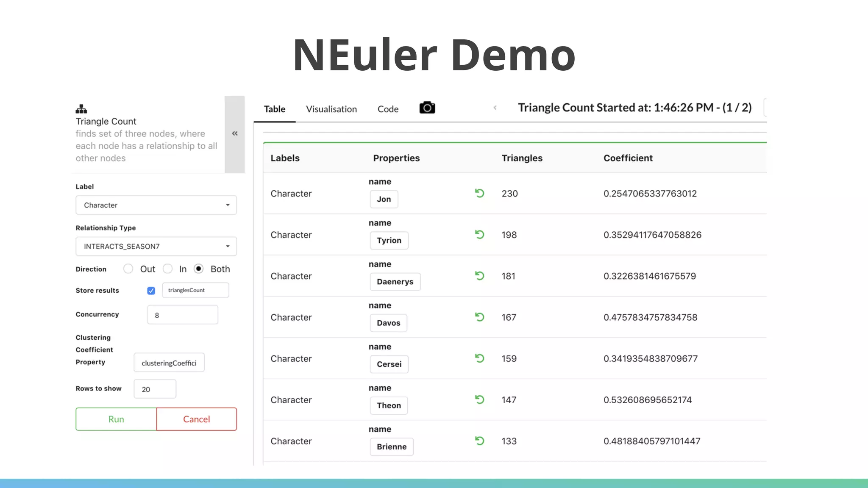Viewport: 868px width, 488px height.
Task: Click the Rows to show field
Action: (x=155, y=389)
